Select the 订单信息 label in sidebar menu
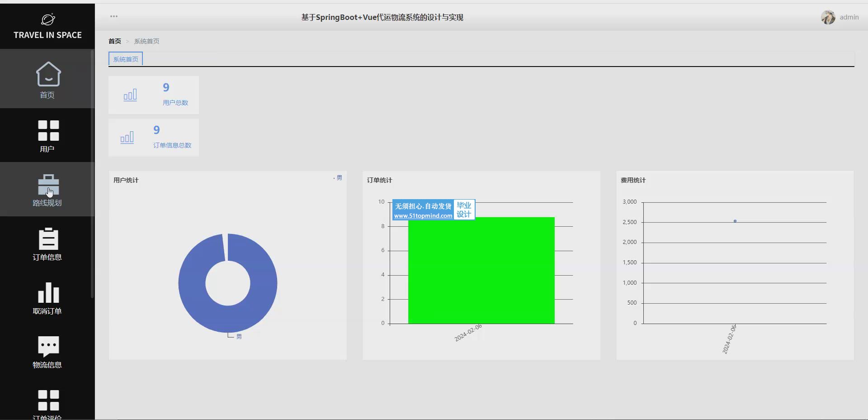This screenshot has height=420, width=868. coord(47,257)
